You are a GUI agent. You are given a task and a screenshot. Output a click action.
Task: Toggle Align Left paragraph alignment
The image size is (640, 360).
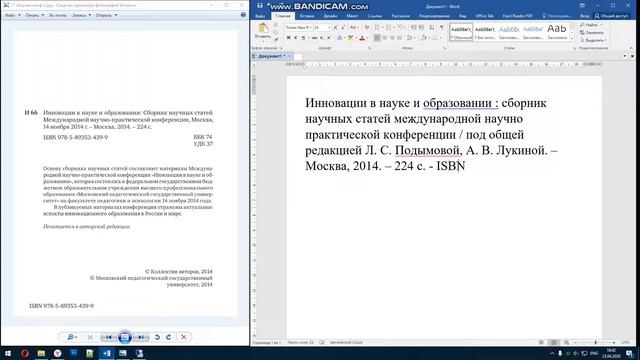[377, 38]
